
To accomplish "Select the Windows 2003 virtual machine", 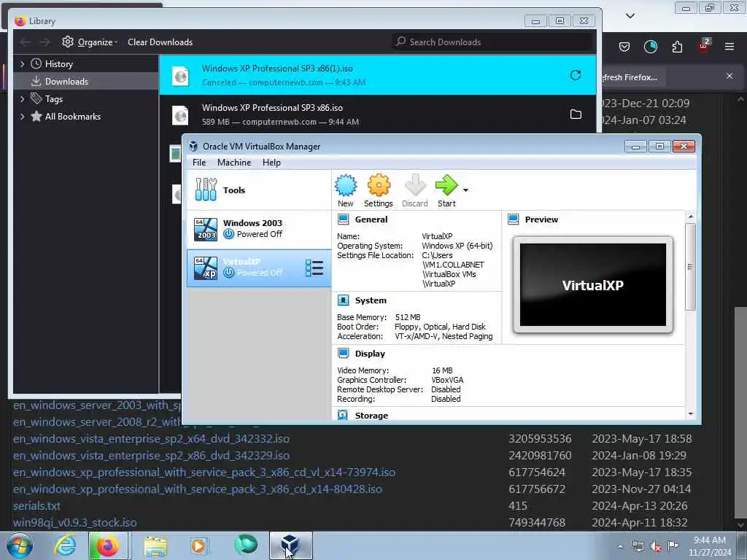I will point(259,229).
